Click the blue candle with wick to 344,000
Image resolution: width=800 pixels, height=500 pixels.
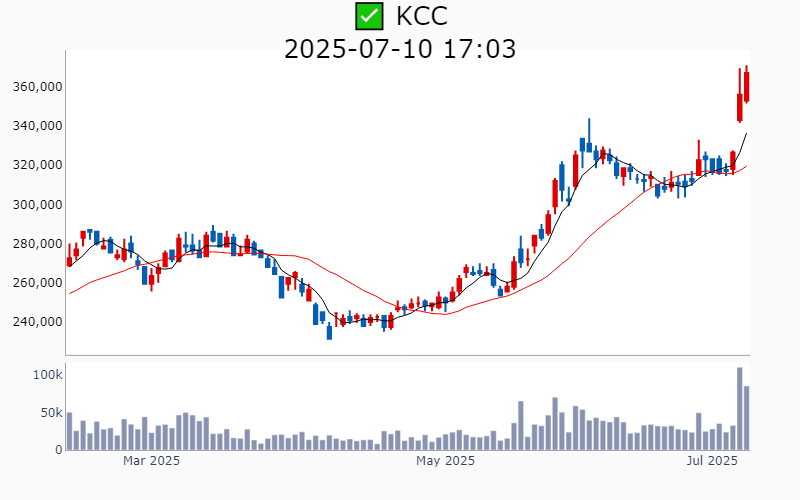coord(589,136)
